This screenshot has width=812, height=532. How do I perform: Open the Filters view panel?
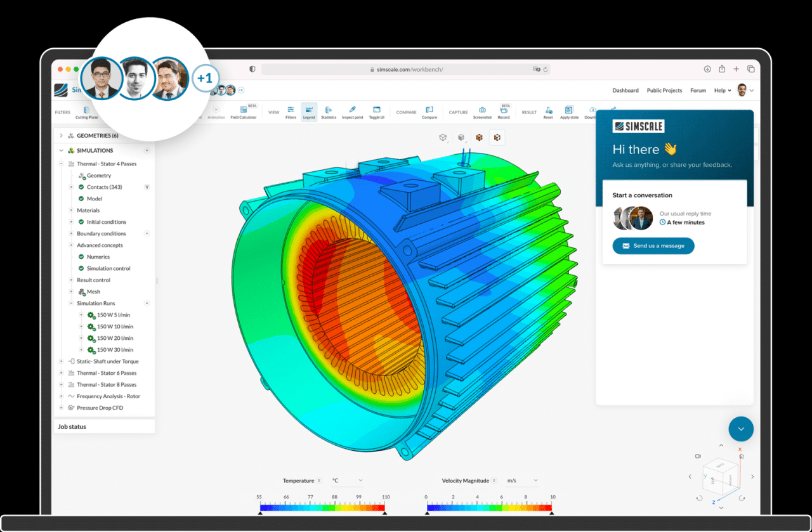[291, 112]
